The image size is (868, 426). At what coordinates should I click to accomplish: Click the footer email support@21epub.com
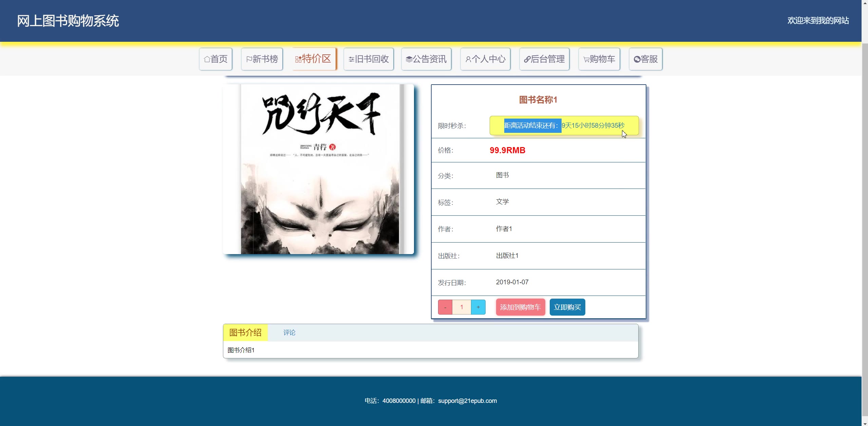[x=467, y=401]
